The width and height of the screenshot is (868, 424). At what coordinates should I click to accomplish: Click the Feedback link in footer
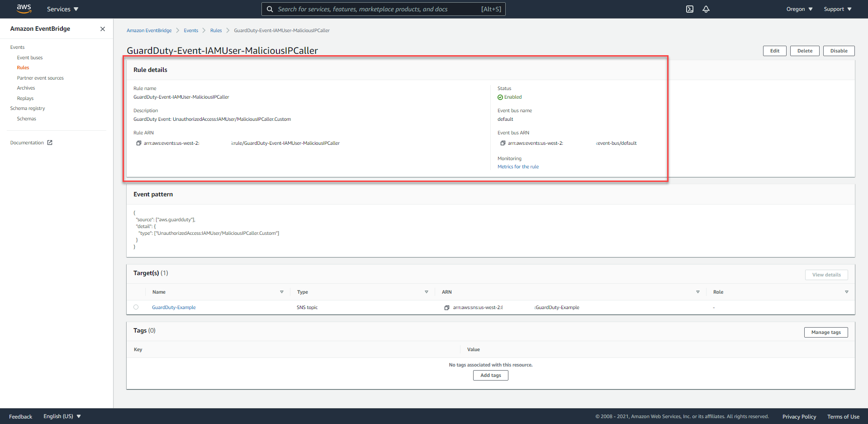[20, 416]
